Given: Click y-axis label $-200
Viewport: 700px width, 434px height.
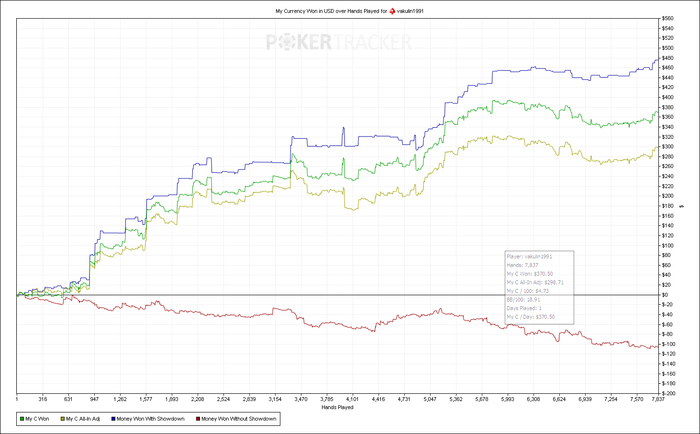Looking at the screenshot, I should click(669, 393).
